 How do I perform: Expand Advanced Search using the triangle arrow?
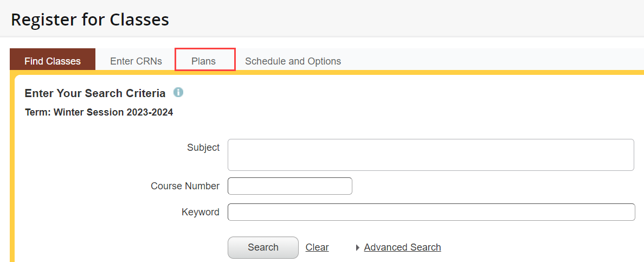pyautogui.click(x=357, y=248)
